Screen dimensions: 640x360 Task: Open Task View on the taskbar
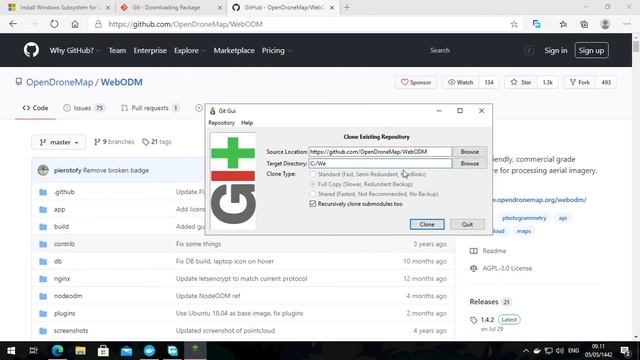[x=33, y=351]
